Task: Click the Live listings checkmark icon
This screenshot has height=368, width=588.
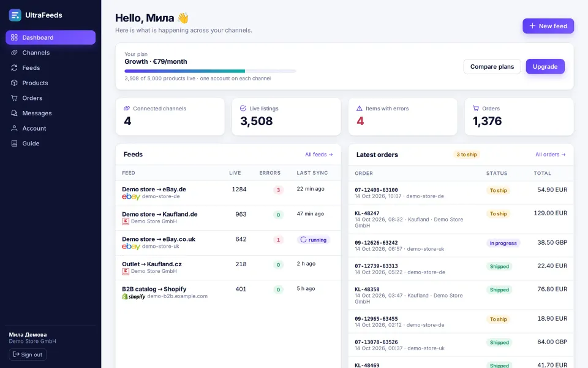Action: click(x=243, y=108)
